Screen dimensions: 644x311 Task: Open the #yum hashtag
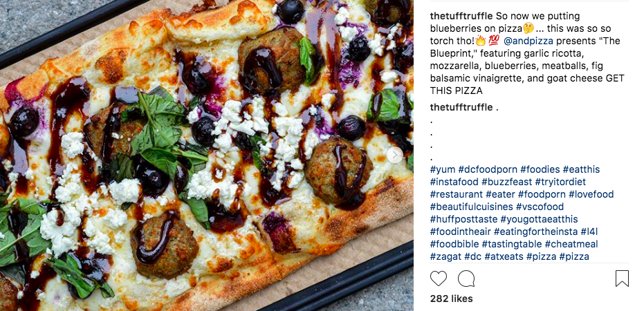[x=442, y=169]
